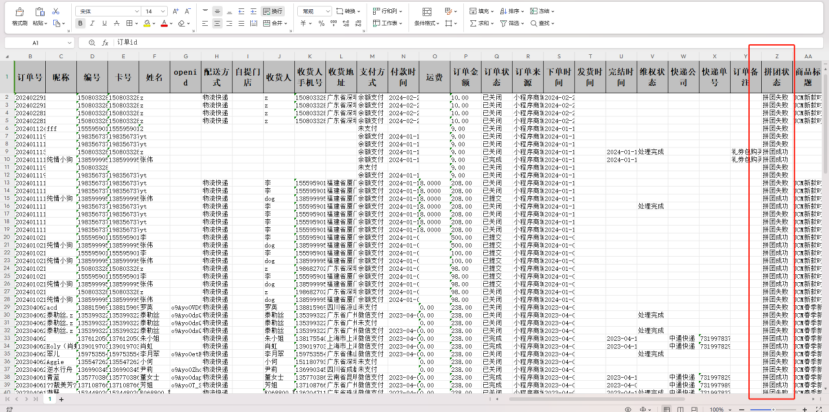Click the Paste clipboard icon
This screenshot has width=829, height=412.
[x=40, y=11]
